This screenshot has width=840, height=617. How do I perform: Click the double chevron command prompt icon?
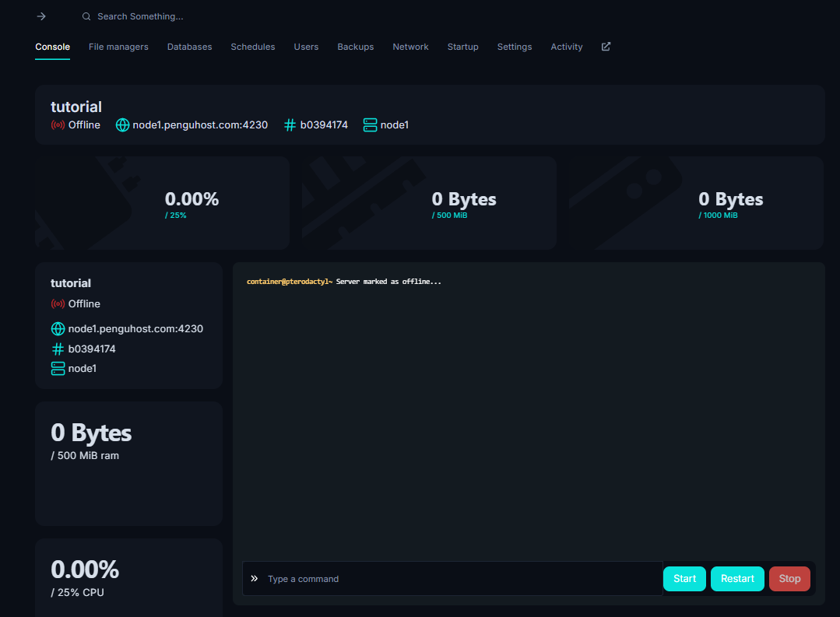click(255, 578)
